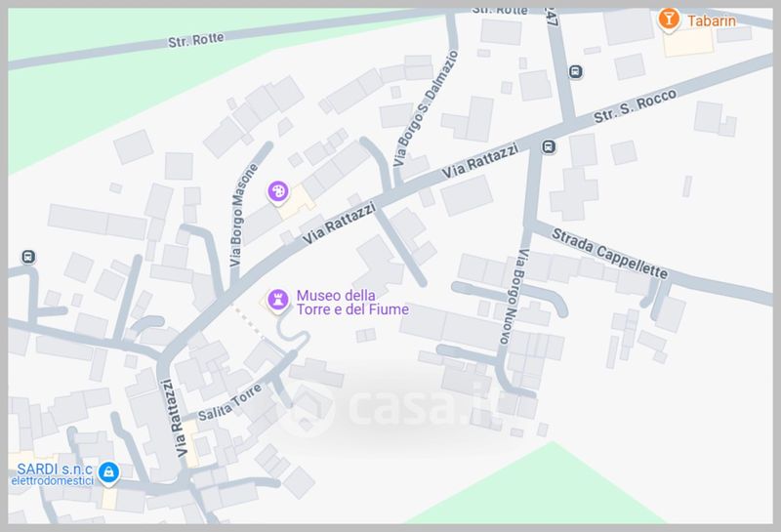Open SARDI s.n.c elettrodomestici label
The height and width of the screenshot is (532, 781).
(53, 474)
